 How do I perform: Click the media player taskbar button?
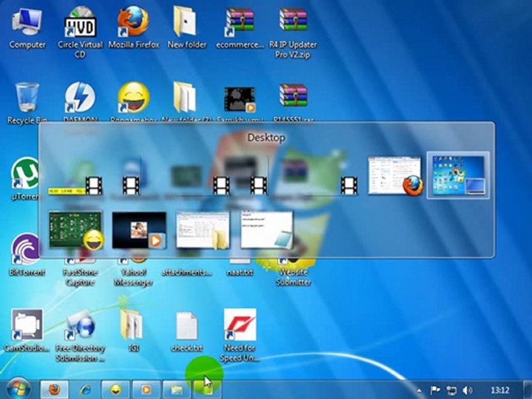pyautogui.click(x=146, y=390)
